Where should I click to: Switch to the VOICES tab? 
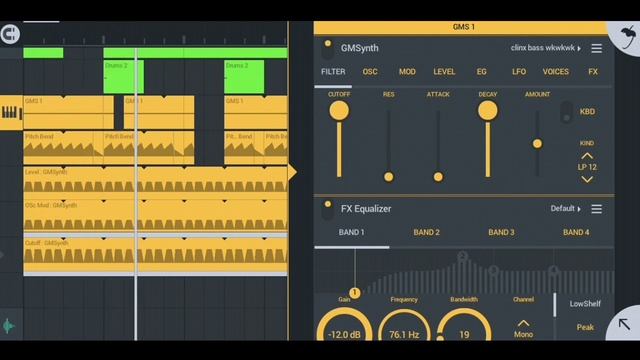[x=556, y=72]
